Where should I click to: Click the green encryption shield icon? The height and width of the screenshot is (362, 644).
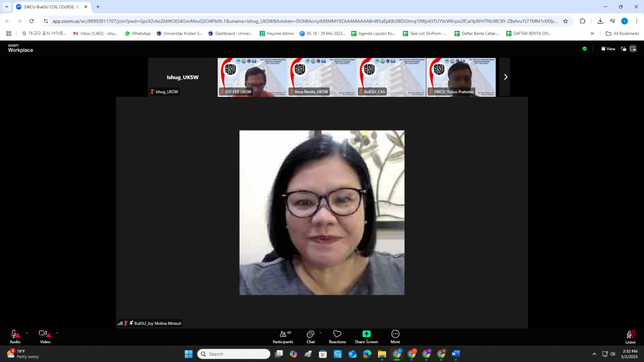click(x=584, y=48)
